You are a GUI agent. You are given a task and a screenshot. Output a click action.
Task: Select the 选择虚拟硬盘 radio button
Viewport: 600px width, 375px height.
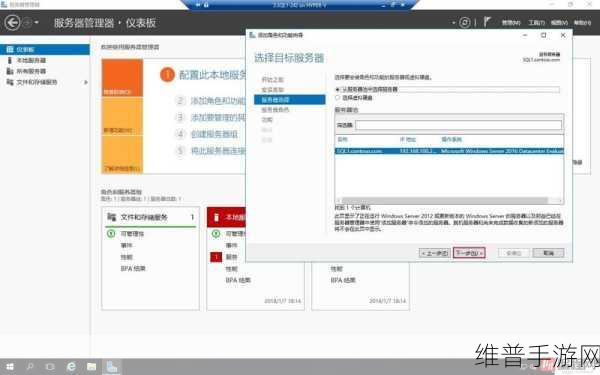(x=338, y=98)
